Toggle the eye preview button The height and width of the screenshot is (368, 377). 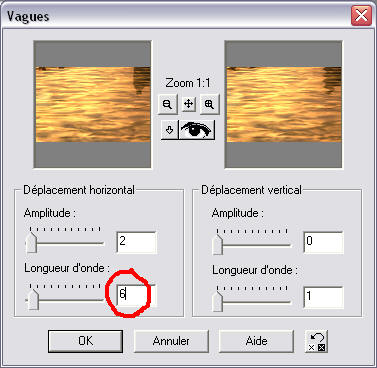(x=197, y=130)
